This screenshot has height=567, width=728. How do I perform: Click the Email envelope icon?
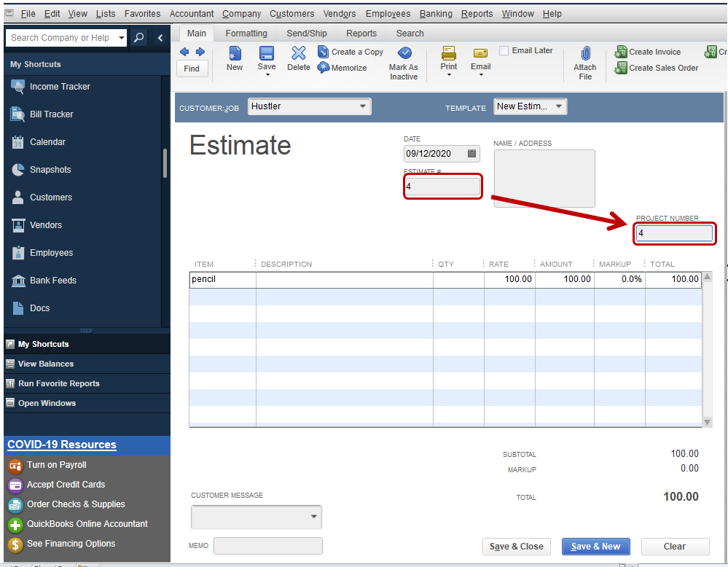pyautogui.click(x=480, y=53)
